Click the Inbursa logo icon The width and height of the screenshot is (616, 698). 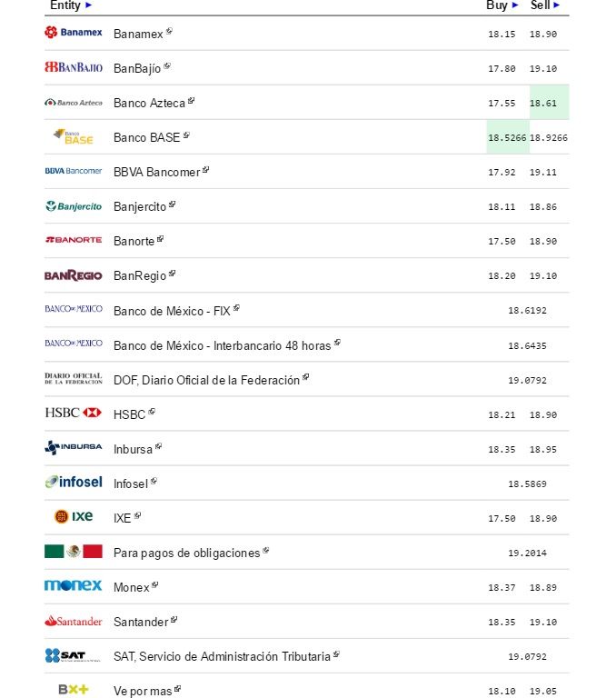pos(74,448)
